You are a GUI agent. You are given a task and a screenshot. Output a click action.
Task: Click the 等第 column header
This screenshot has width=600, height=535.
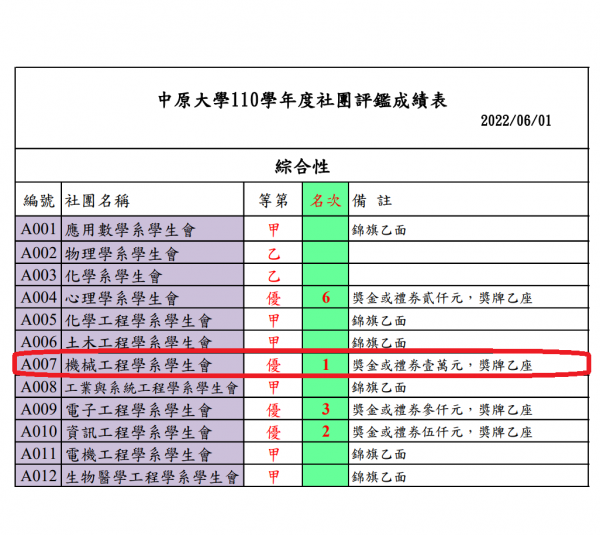point(273,201)
